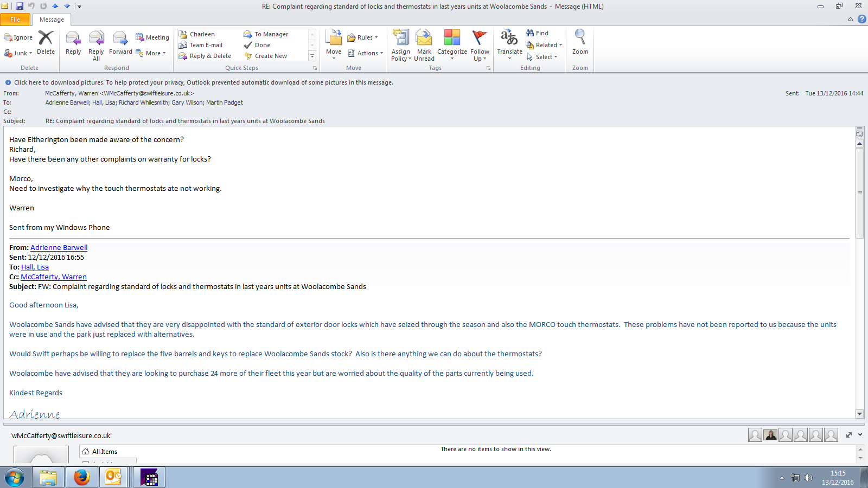Open the Categorize color menu

pos(452,46)
